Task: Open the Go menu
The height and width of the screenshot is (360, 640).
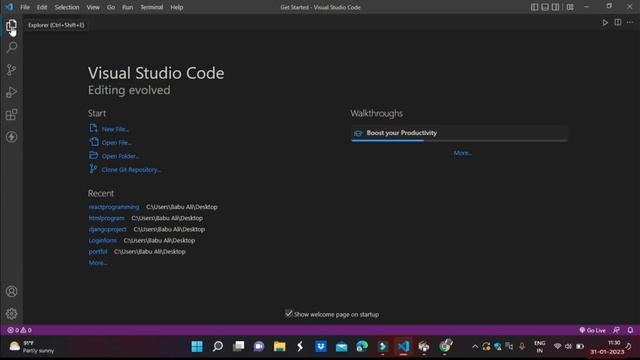Action: 111,7
